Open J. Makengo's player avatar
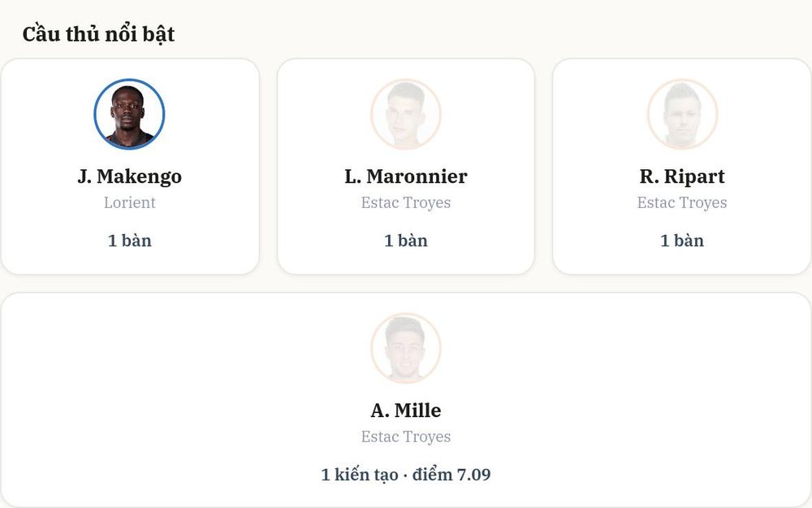This screenshot has width=812, height=508. [129, 114]
